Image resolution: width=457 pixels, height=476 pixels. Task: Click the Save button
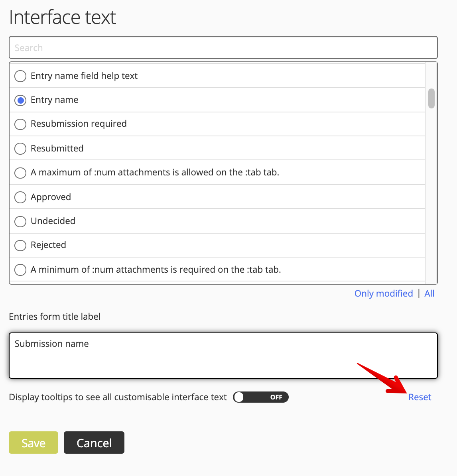[33, 443]
